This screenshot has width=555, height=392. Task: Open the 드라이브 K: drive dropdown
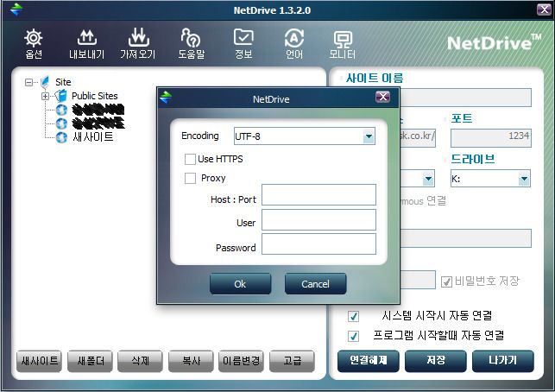(x=524, y=179)
